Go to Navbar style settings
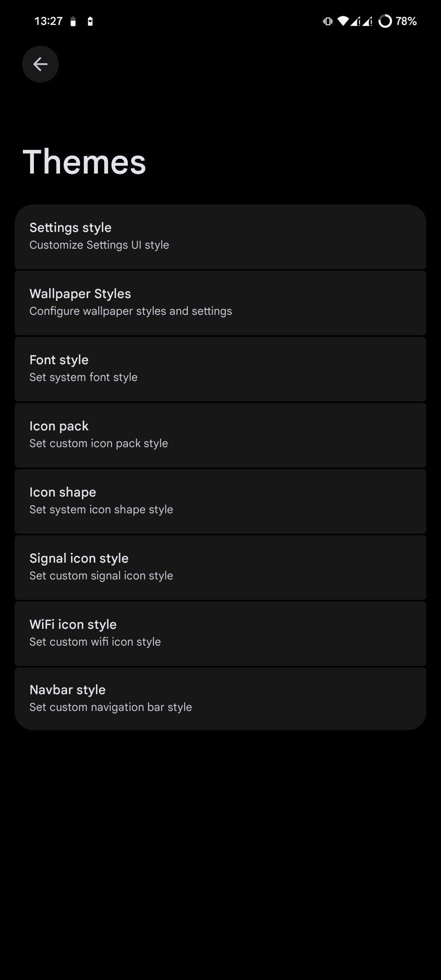Screen dimensions: 441x980 pyautogui.click(x=220, y=699)
